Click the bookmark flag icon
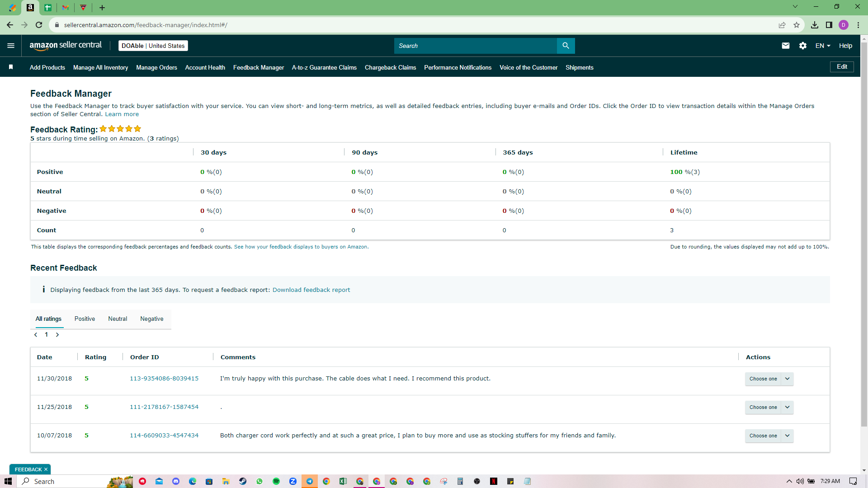 click(11, 67)
